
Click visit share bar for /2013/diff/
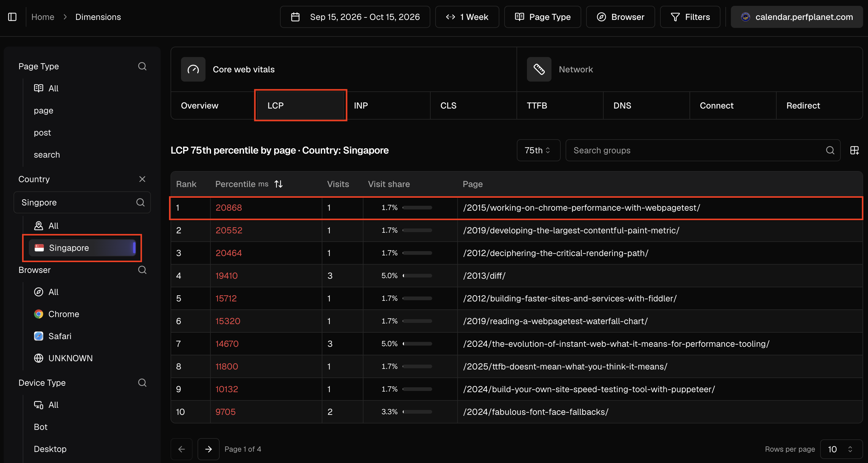click(x=417, y=275)
